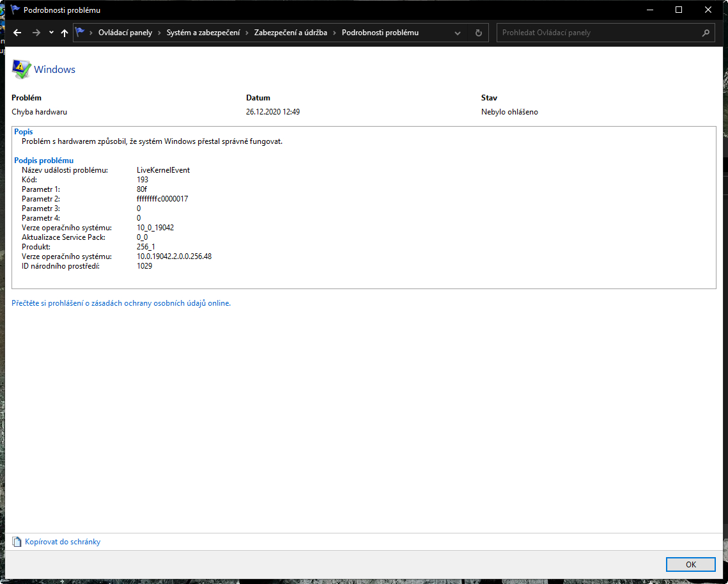This screenshot has width=728, height=584.
Task: Click the search magnifier icon
Action: click(706, 33)
